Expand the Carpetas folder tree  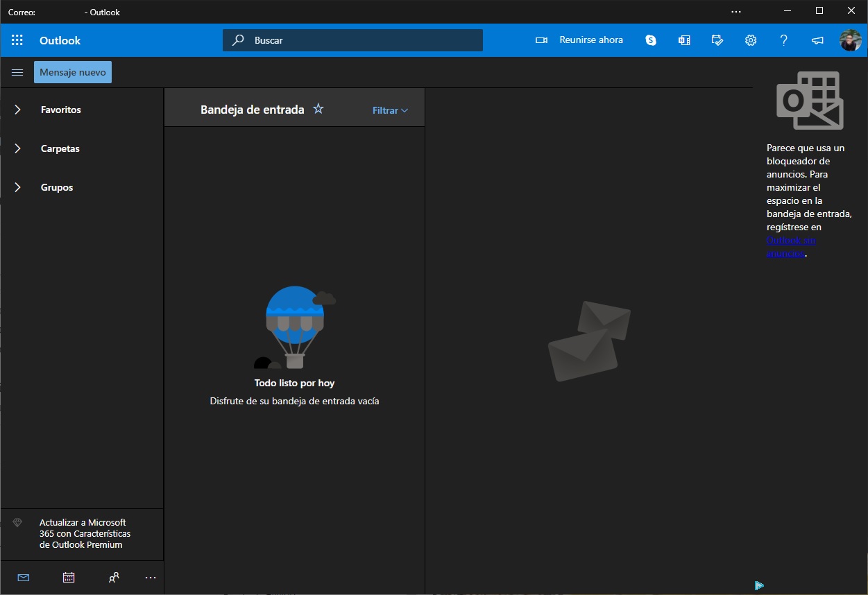[60, 148]
